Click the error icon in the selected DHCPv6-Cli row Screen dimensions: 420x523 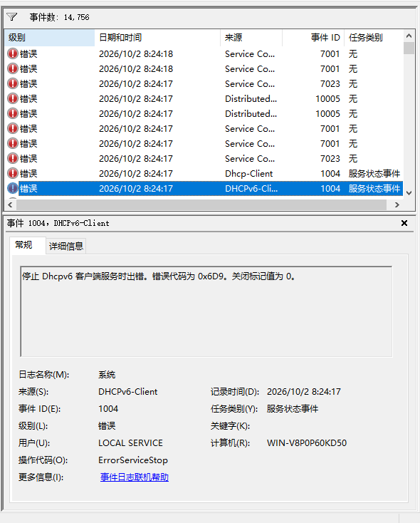13,188
